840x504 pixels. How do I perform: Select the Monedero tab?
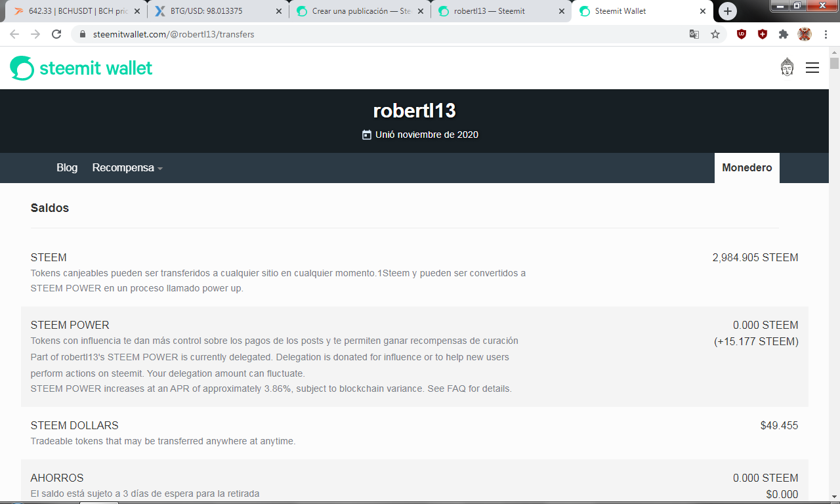(x=747, y=168)
